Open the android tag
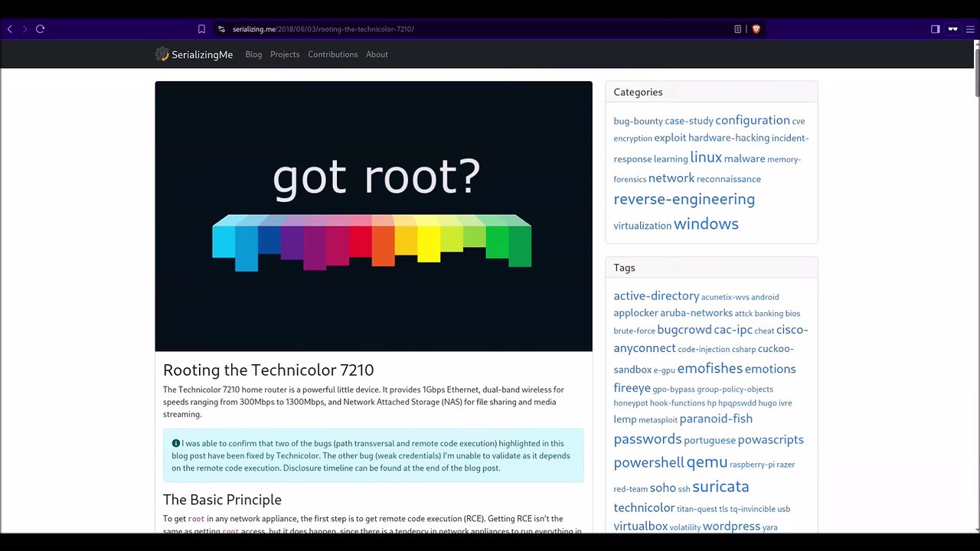Image resolution: width=980 pixels, height=551 pixels. click(765, 297)
